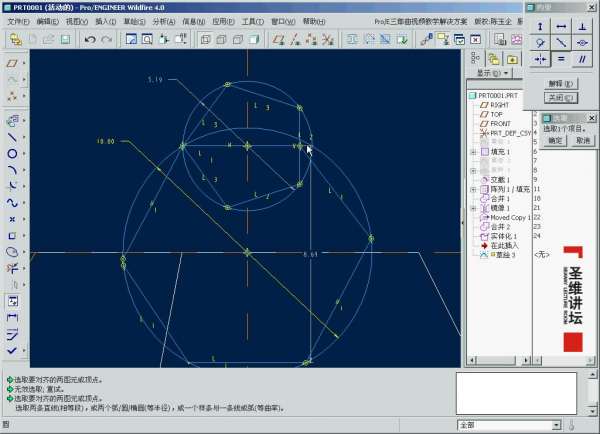This screenshot has height=434, width=600.
Task: Open the 显示 dropdown in navigator
Action: pos(492,73)
